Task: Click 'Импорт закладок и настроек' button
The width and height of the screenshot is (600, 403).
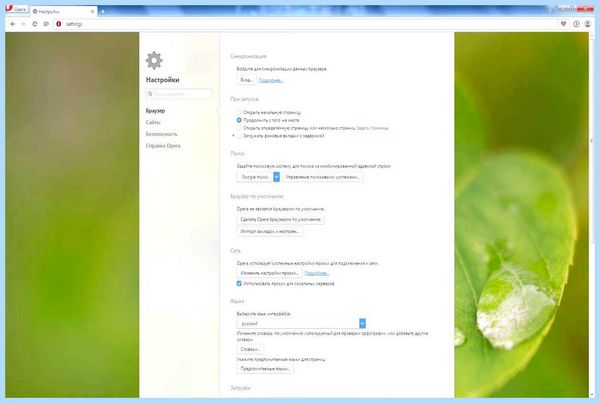Action: pyautogui.click(x=270, y=232)
